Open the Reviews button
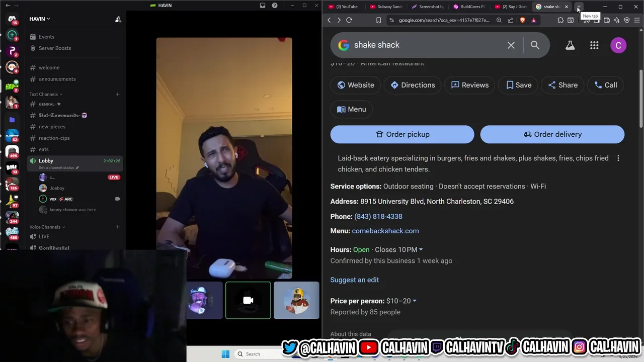The width and height of the screenshot is (644, 362). tap(470, 85)
